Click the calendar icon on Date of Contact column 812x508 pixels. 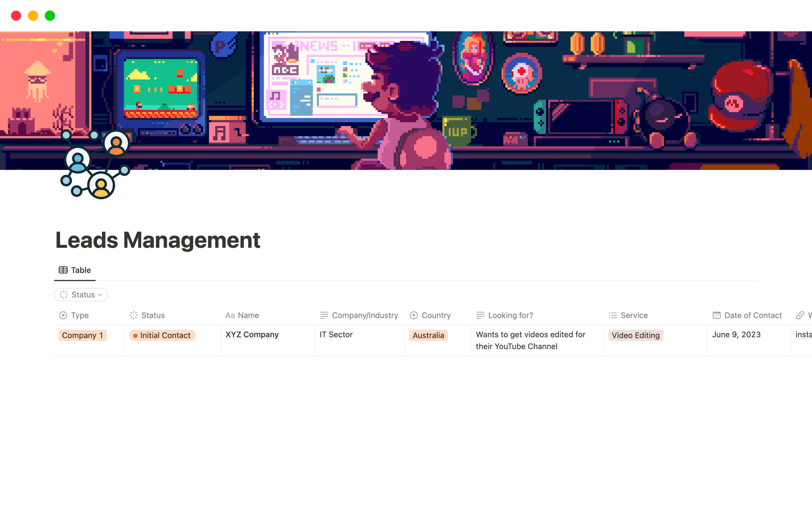[x=716, y=315]
